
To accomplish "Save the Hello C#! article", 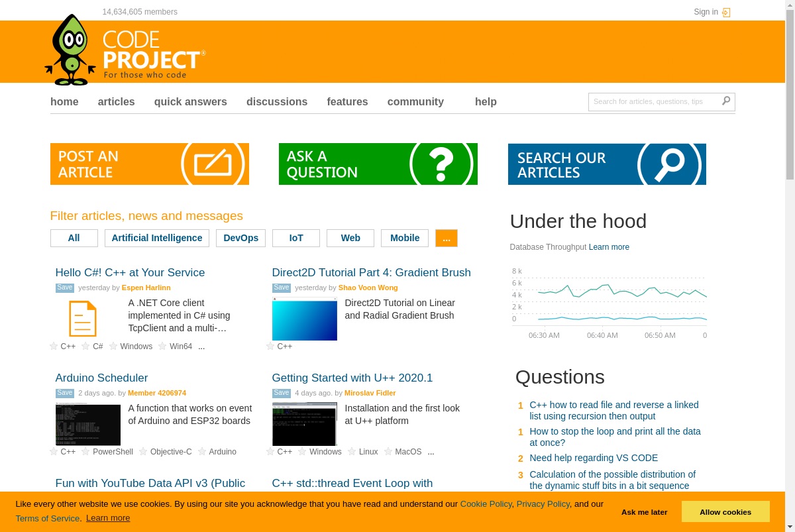I will point(65,288).
